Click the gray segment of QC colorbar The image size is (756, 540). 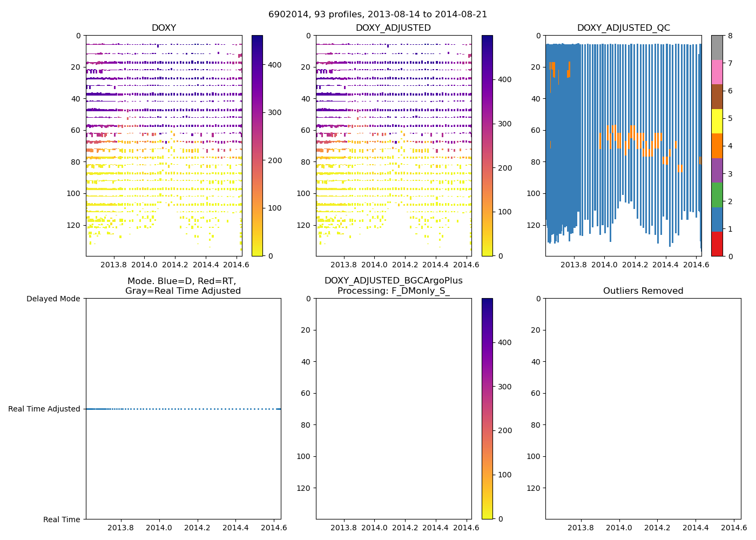click(717, 48)
